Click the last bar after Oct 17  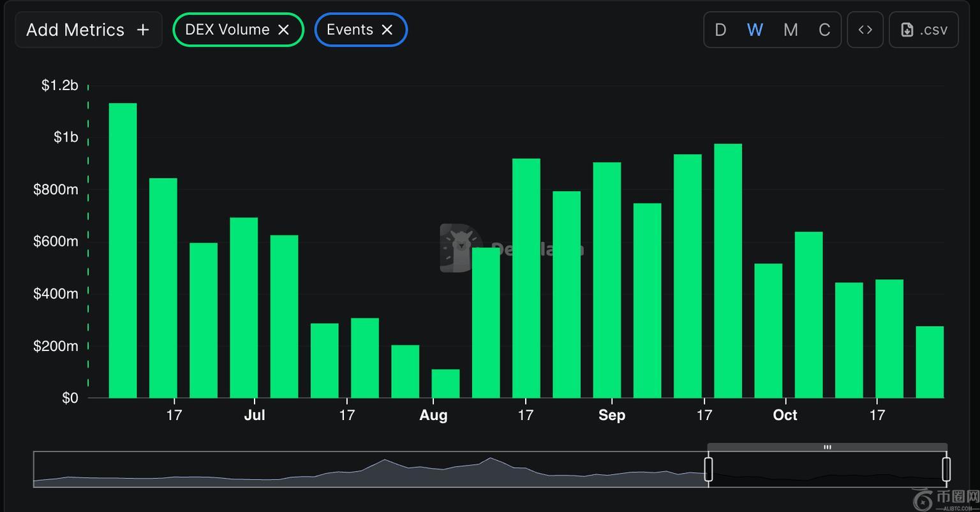(929, 362)
